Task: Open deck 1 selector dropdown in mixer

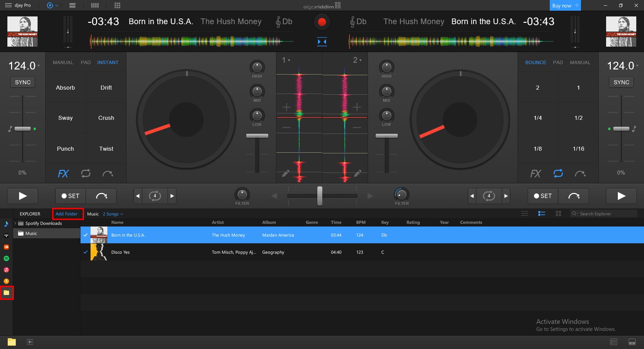Action: [286, 60]
